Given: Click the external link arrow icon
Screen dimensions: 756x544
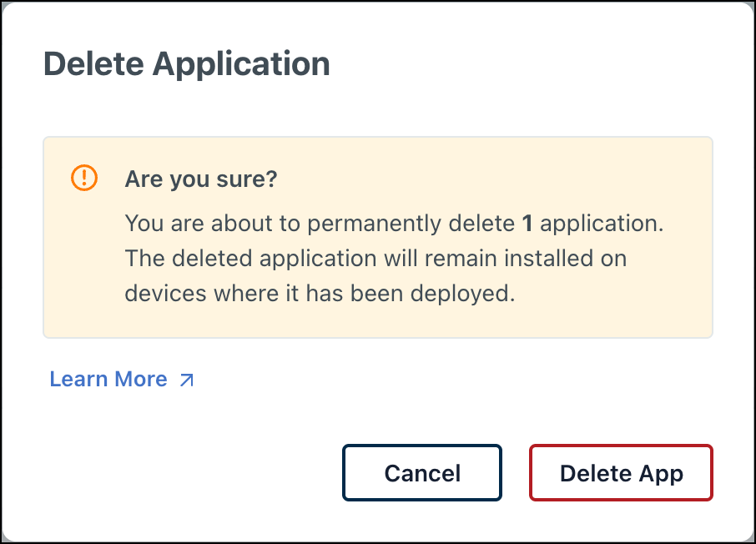Looking at the screenshot, I should (187, 380).
